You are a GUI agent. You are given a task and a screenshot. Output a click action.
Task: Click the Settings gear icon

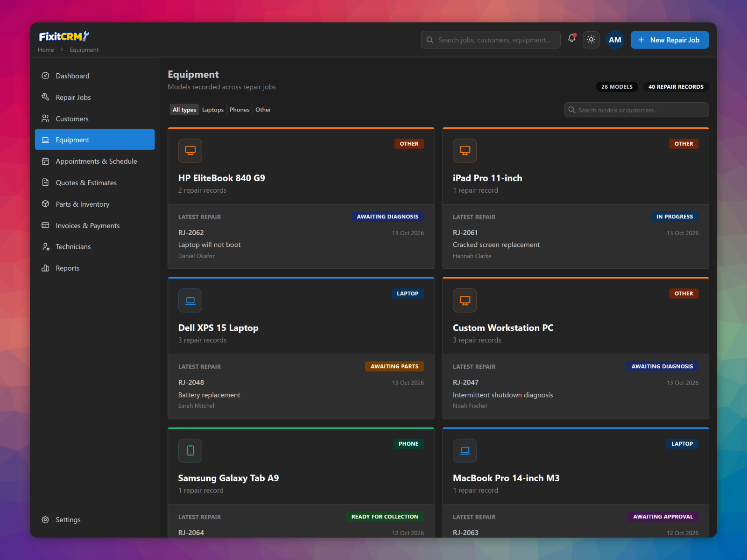45,519
